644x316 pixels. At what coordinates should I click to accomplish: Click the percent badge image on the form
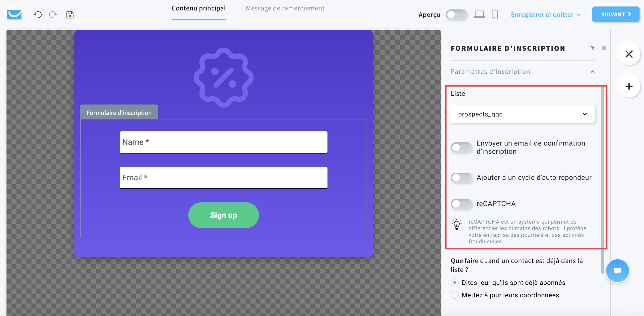click(223, 78)
